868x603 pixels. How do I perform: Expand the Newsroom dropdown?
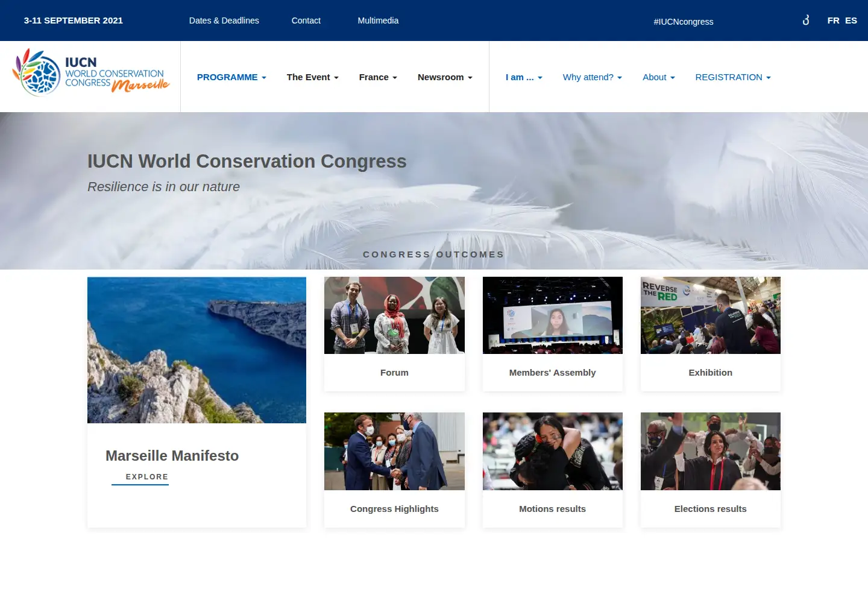[445, 77]
